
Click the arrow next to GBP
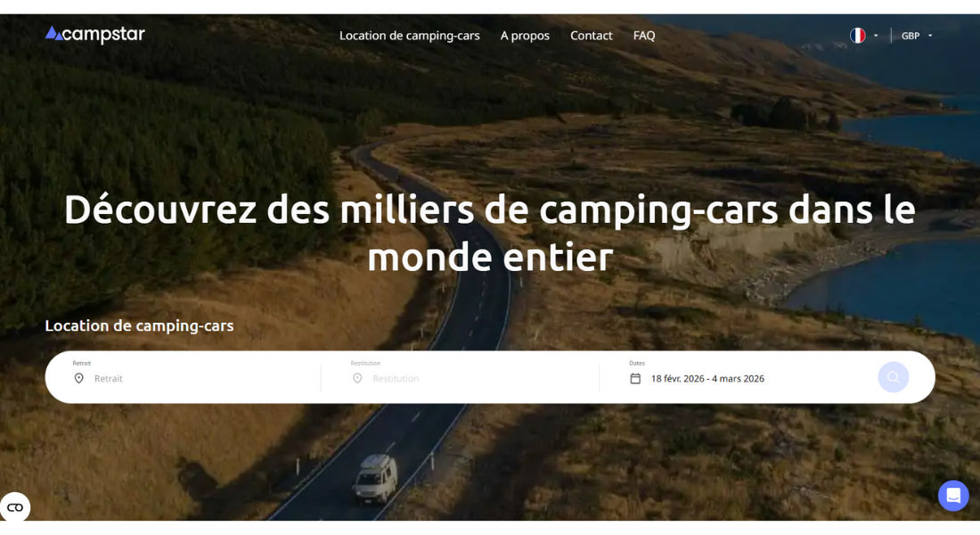click(930, 36)
